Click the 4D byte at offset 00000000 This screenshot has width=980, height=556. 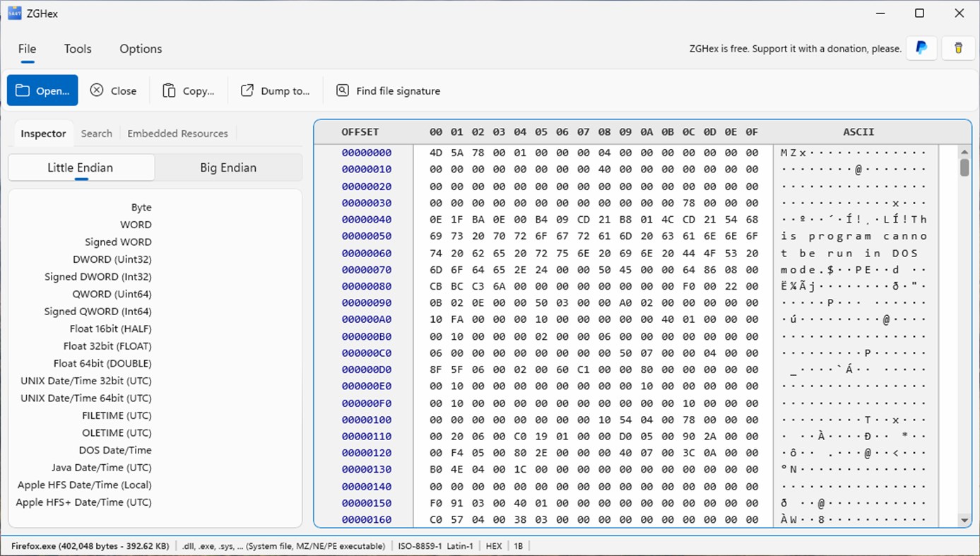pyautogui.click(x=436, y=153)
